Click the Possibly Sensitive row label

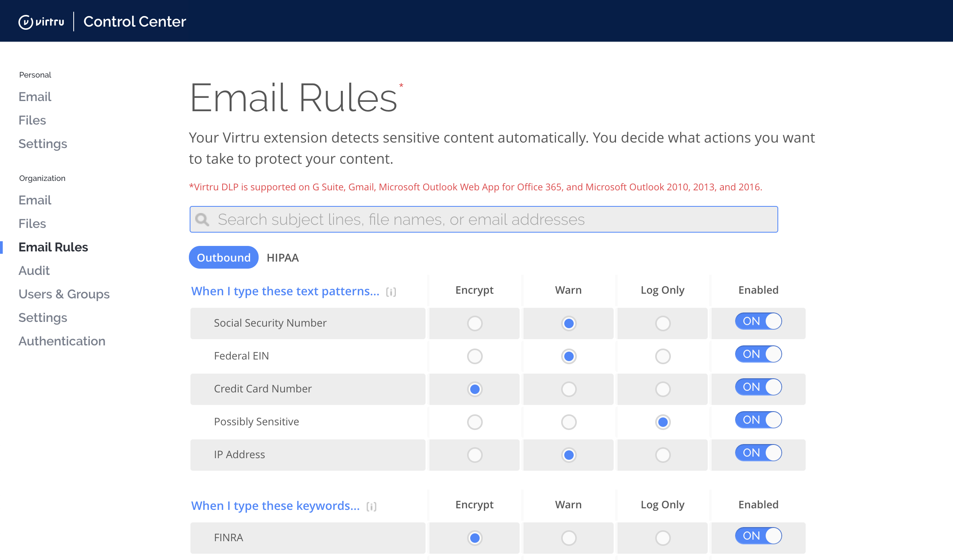[x=256, y=422]
